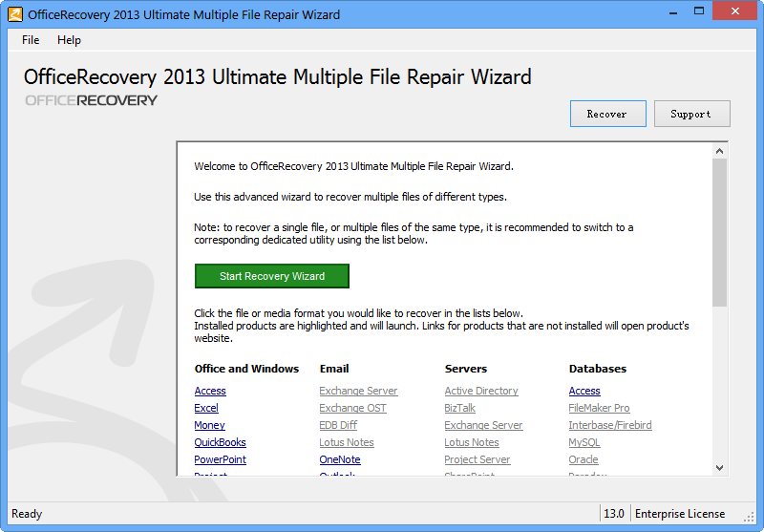Close the wizard window
The image size is (764, 532).
734,11
